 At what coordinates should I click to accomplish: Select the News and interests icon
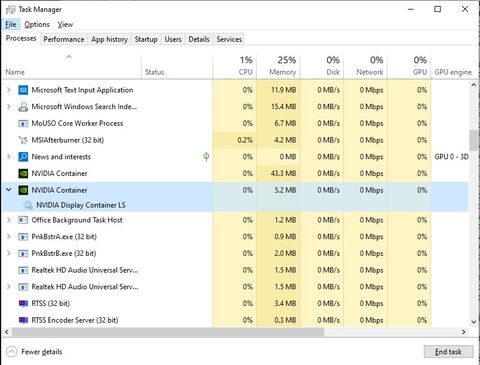click(x=23, y=157)
